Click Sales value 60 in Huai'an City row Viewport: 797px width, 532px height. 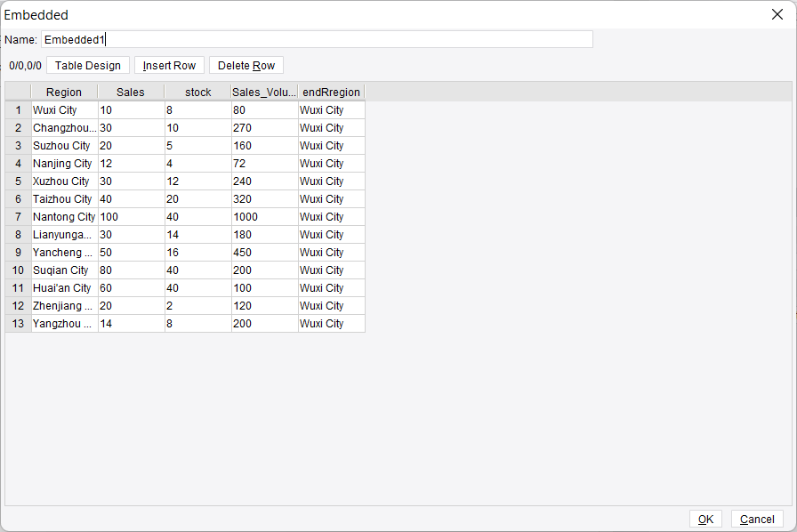point(131,288)
